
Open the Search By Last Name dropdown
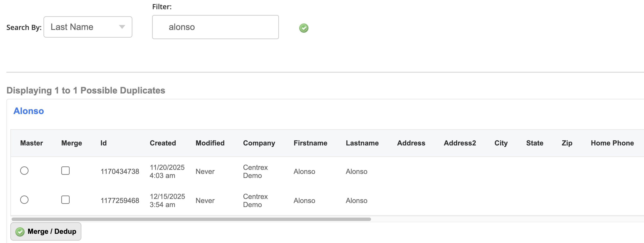(88, 27)
